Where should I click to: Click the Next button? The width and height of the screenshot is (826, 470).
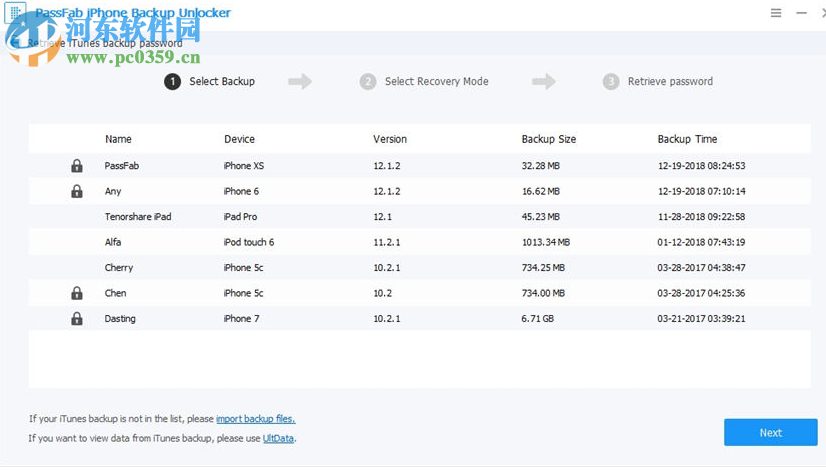click(x=771, y=433)
